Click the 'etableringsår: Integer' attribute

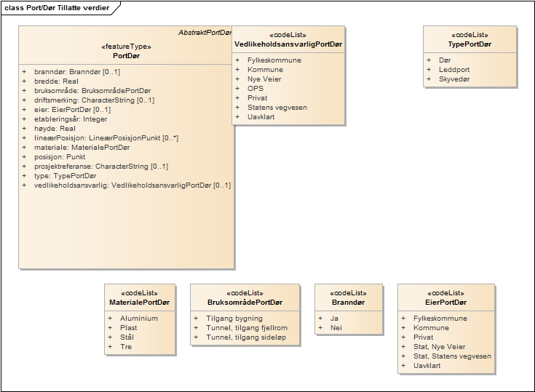[x=71, y=119]
